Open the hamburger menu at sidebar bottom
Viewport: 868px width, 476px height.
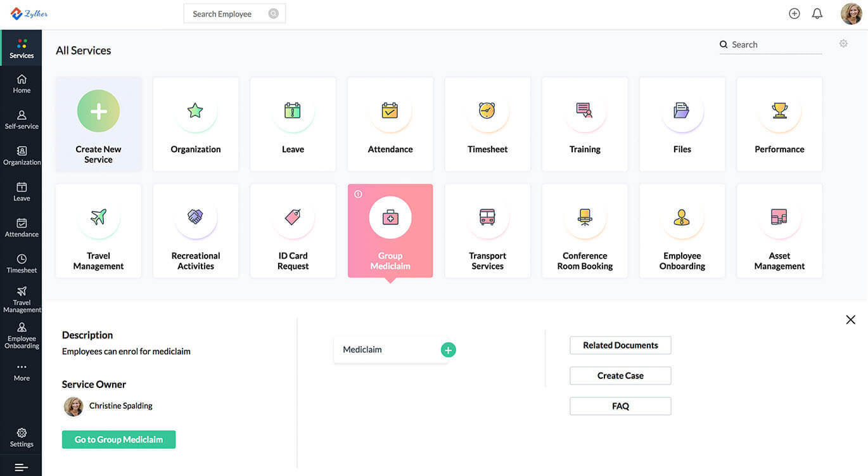click(21, 466)
